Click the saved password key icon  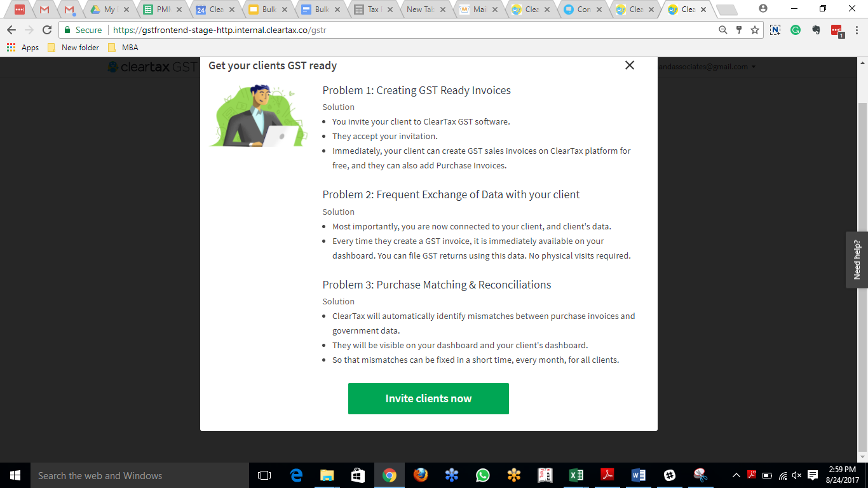[739, 30]
